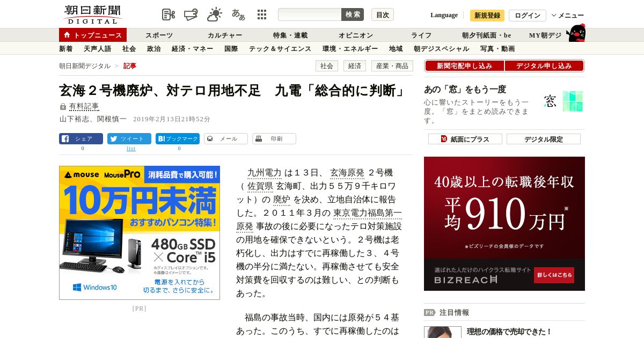Viewport: 644px width, 338px height.
Task: Click the mascot character icon
Action: [x=576, y=33]
